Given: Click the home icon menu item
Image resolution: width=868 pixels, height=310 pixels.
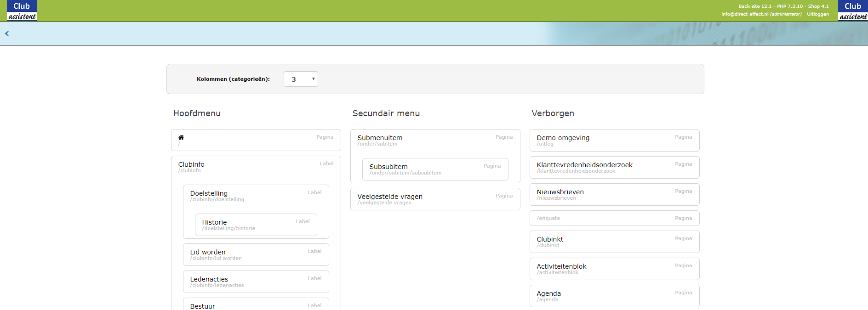Looking at the screenshot, I should click(x=181, y=137).
